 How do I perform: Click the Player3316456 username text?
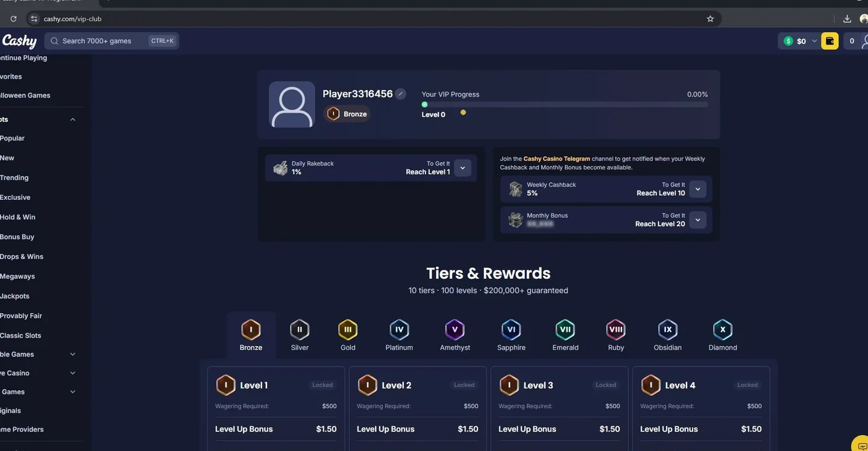point(357,94)
